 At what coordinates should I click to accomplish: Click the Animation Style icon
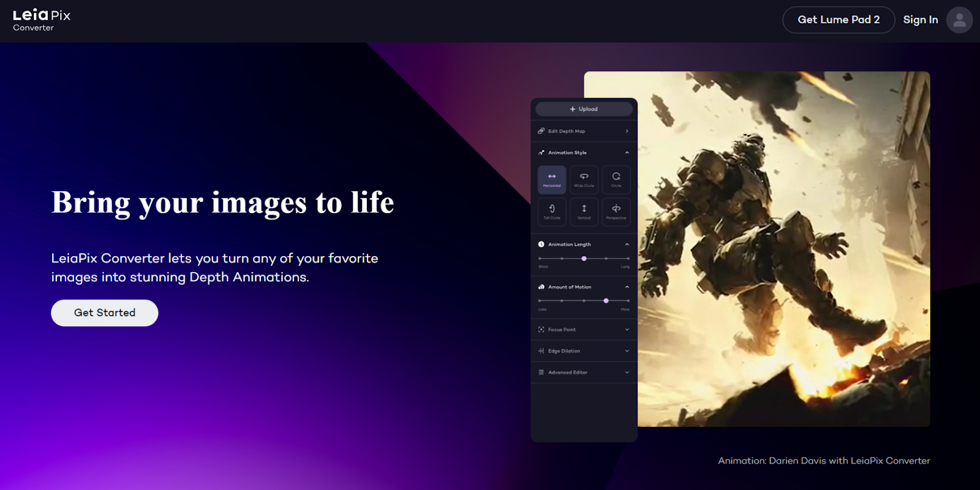(541, 153)
